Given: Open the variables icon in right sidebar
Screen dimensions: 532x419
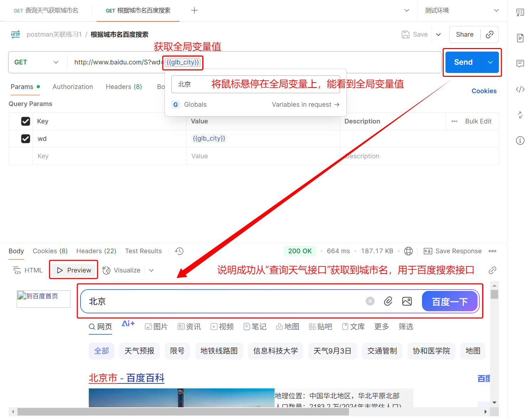Looking at the screenshot, I should click(x=520, y=12).
